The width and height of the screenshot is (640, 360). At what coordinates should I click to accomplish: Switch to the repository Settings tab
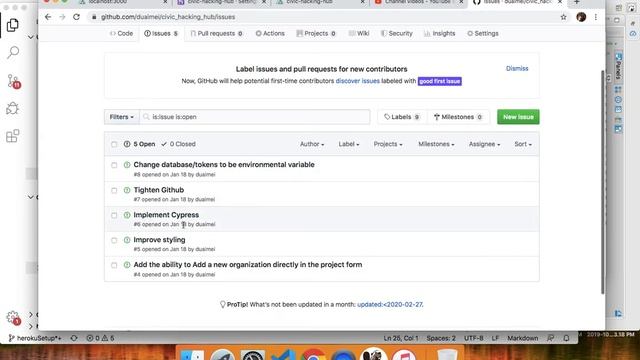point(482,33)
